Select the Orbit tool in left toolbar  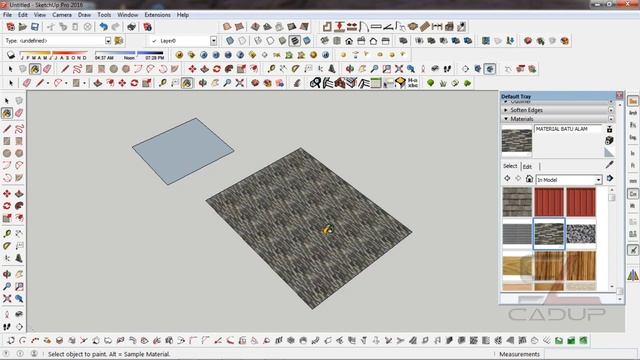coord(7,274)
